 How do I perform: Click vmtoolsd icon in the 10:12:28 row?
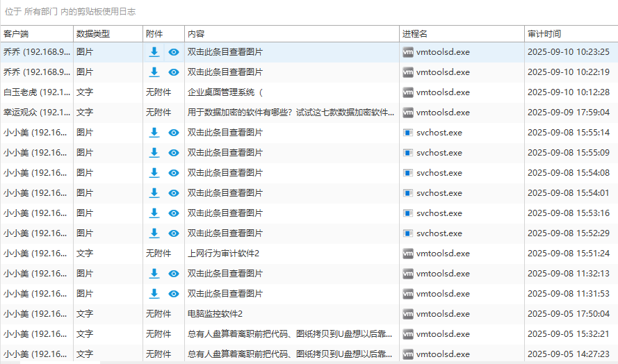[x=408, y=92]
